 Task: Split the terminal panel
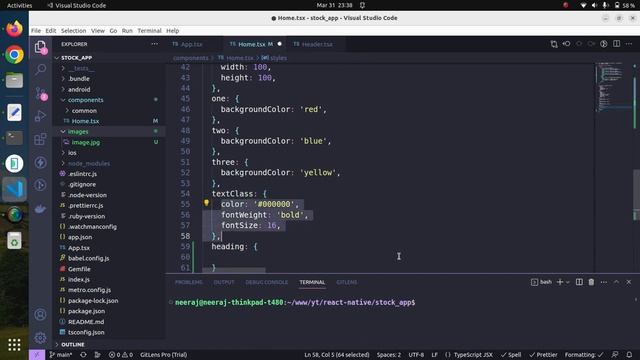coord(579,282)
